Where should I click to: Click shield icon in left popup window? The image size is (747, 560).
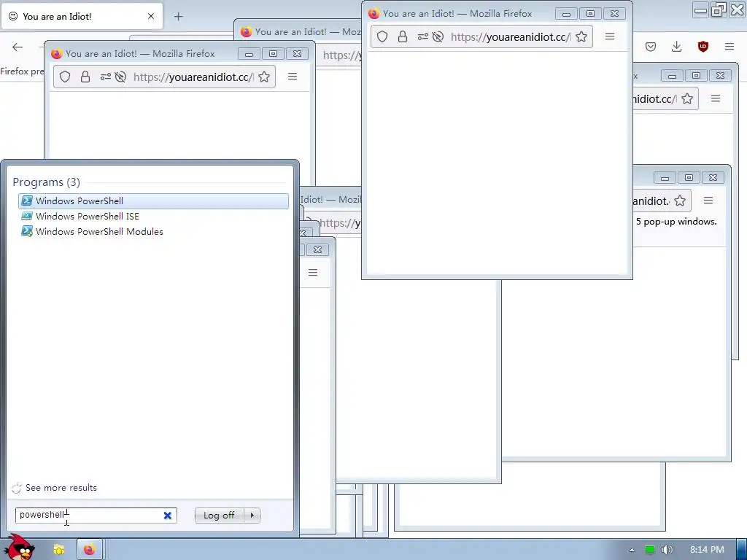(65, 77)
